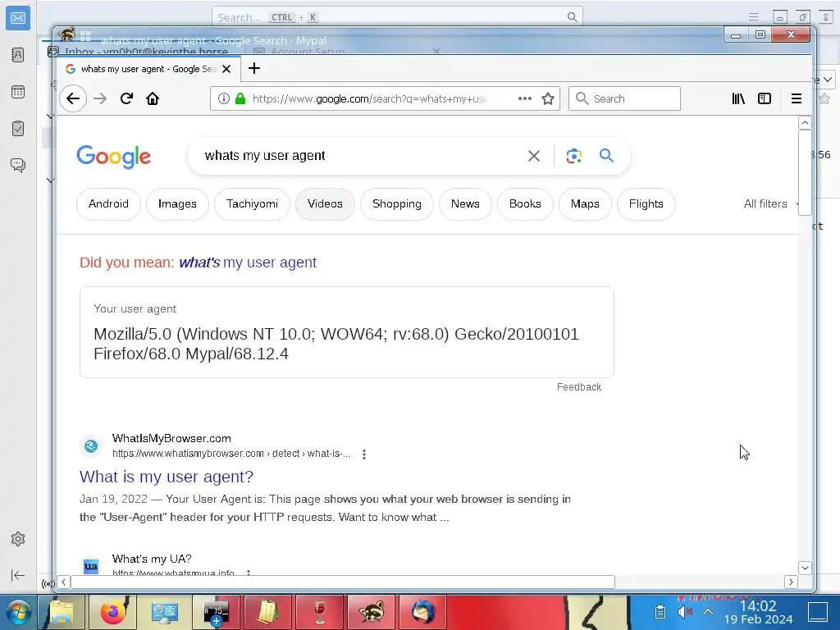Filter results by News

click(466, 204)
